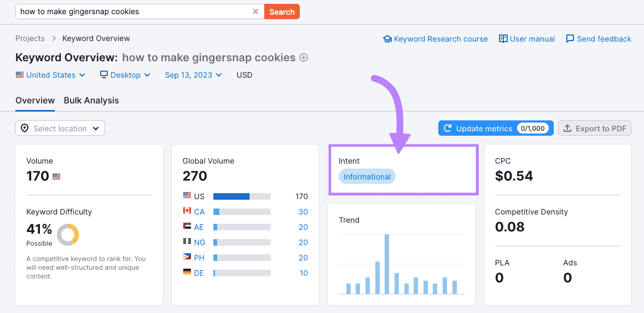Click the orange Search button
Viewport: 644px width, 313px height.
[282, 11]
